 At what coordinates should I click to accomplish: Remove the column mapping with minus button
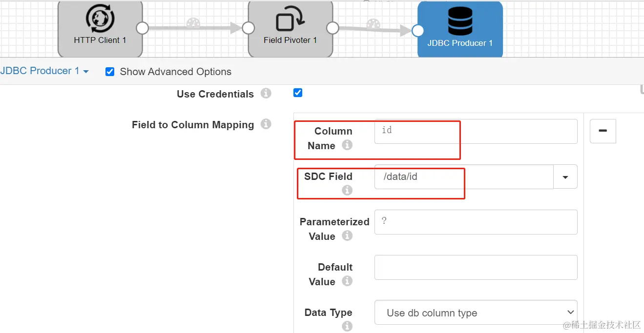(602, 131)
